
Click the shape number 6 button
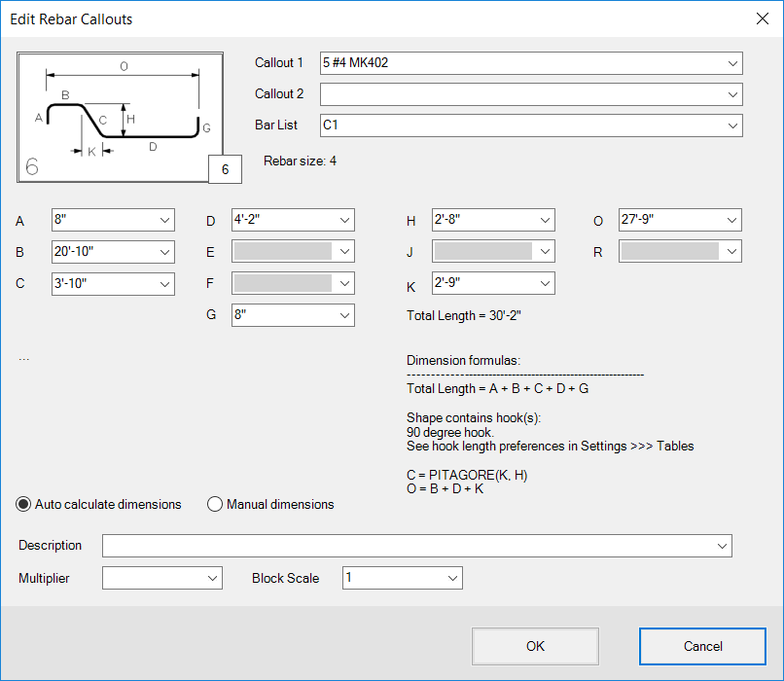[225, 169]
